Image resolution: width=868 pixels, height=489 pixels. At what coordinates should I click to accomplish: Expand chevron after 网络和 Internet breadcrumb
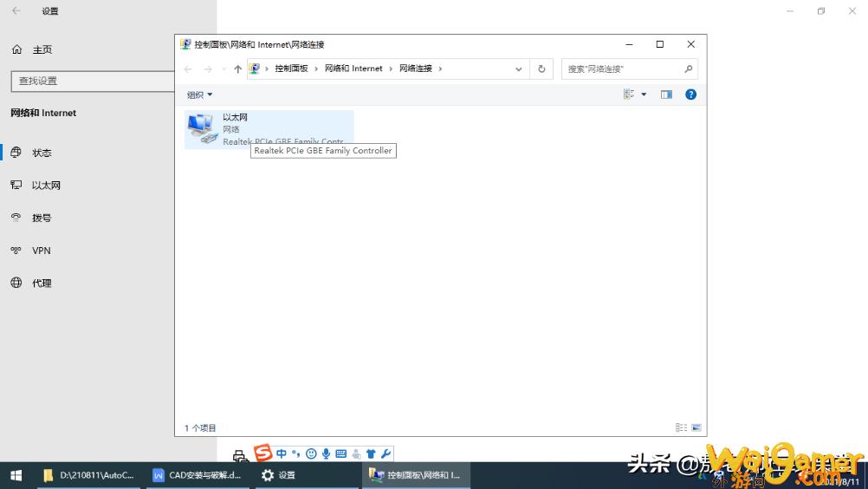pyautogui.click(x=391, y=68)
